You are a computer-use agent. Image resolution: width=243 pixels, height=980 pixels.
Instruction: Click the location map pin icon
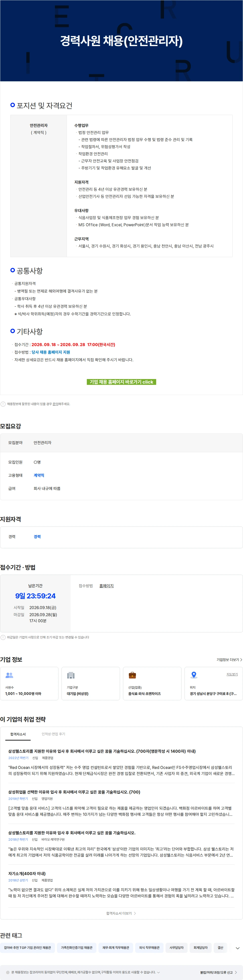194,675
